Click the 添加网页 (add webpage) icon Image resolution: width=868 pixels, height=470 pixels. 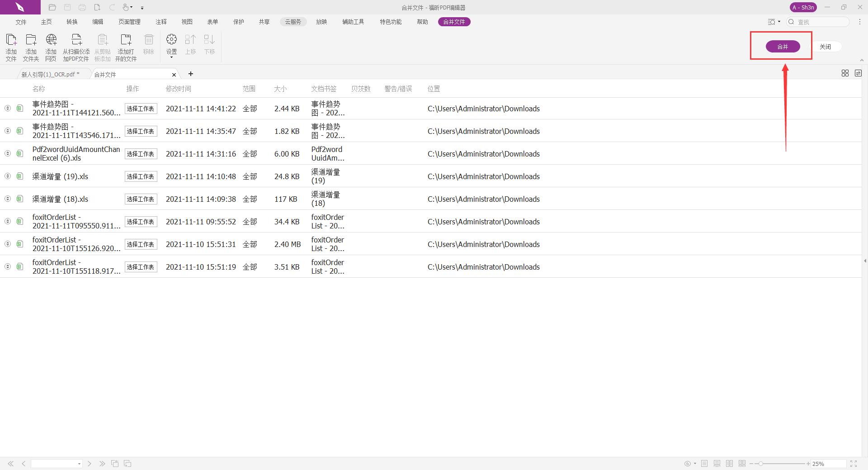(x=51, y=40)
